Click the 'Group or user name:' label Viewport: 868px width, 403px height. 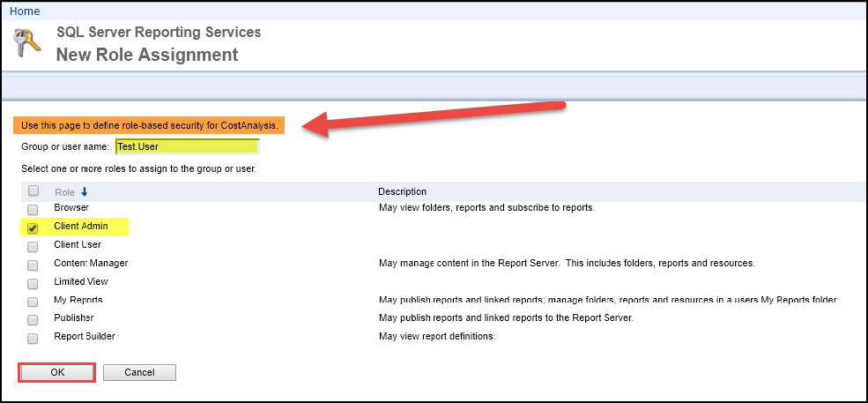tap(65, 147)
